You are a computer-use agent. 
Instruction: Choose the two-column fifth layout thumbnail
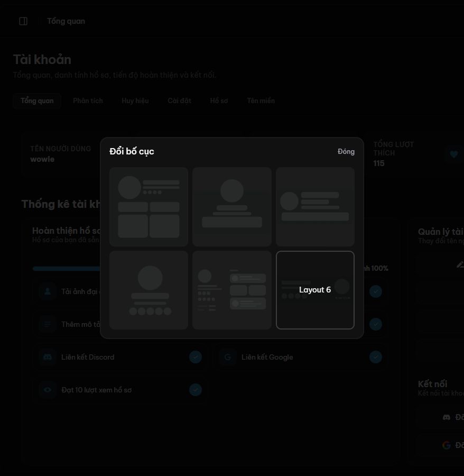click(231, 290)
